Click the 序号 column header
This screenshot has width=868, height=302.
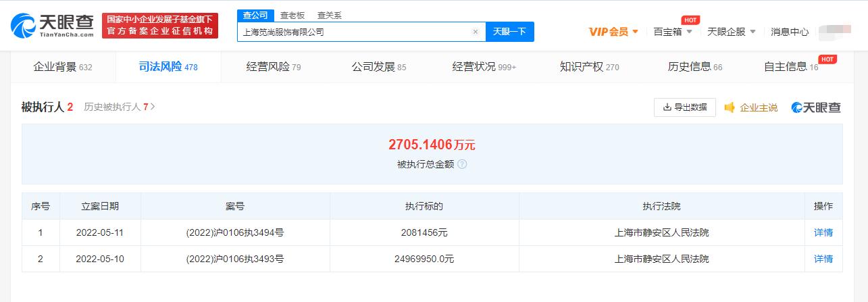(41, 206)
